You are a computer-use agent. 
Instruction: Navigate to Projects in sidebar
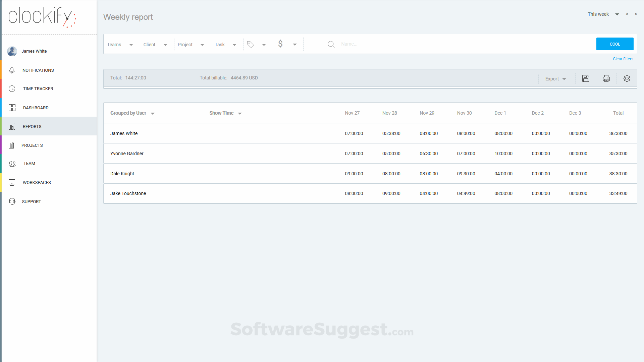(32, 145)
